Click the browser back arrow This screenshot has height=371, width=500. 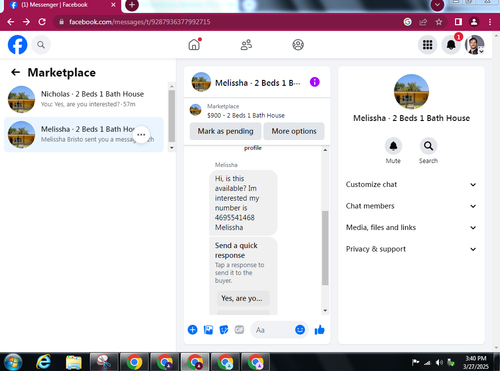tap(11, 22)
